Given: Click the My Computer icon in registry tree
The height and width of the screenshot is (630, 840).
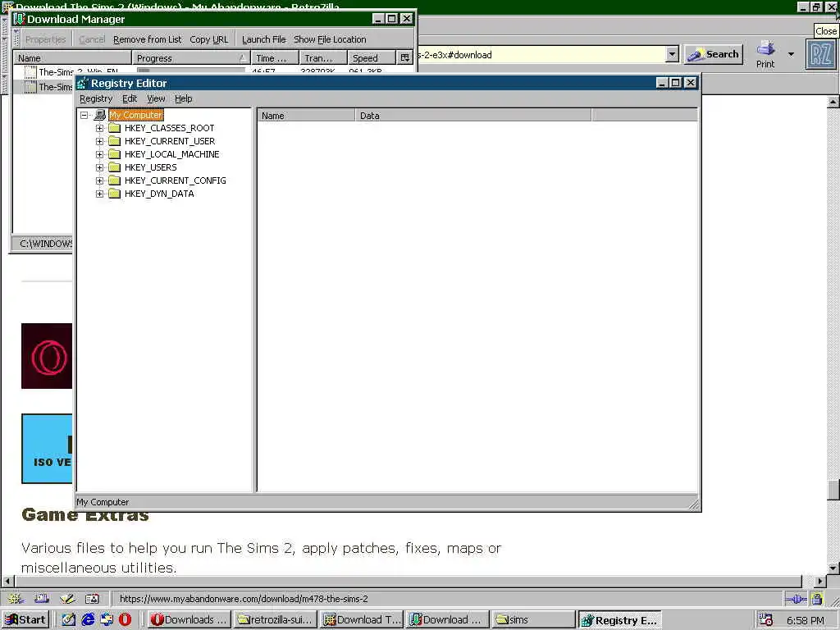Looking at the screenshot, I should click(99, 115).
